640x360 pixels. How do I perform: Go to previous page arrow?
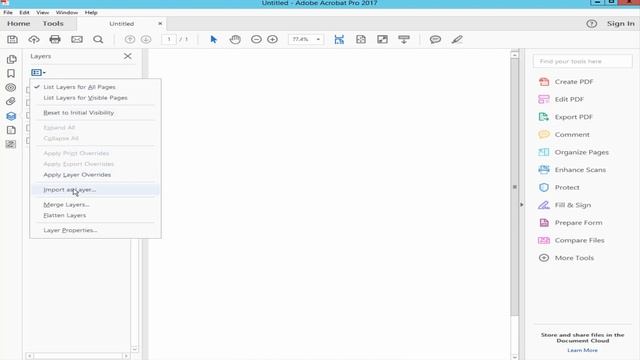pyautogui.click(x=130, y=39)
